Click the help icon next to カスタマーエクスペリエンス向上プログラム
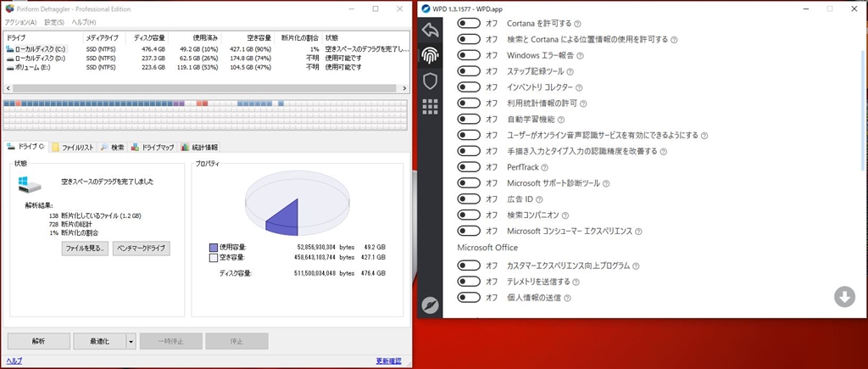 pos(636,266)
